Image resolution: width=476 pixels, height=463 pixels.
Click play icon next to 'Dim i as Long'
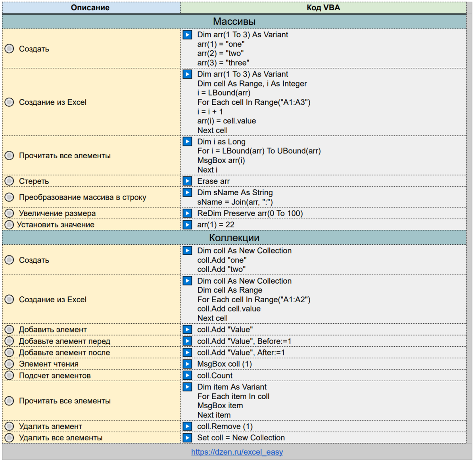click(x=187, y=142)
